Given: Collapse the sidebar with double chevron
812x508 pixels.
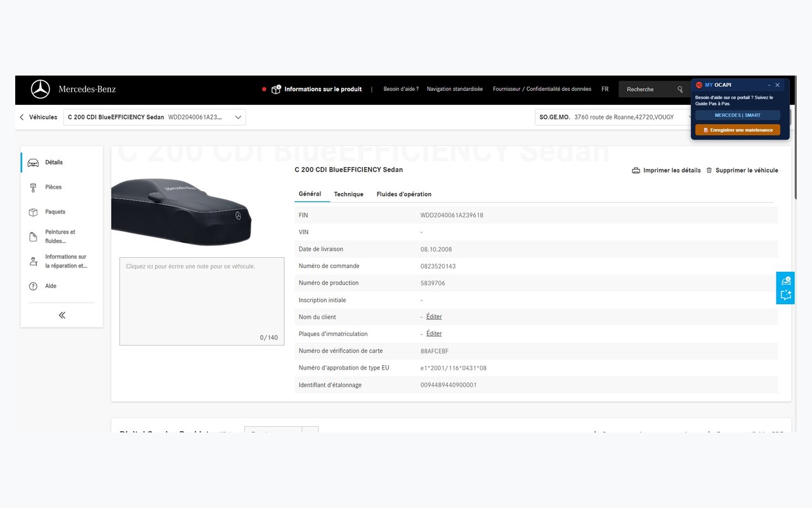Looking at the screenshot, I should click(x=62, y=315).
